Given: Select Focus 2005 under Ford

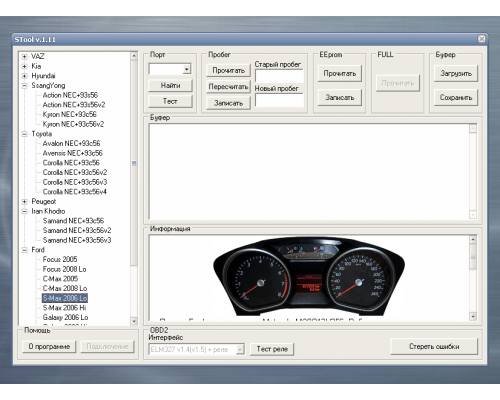Looking at the screenshot, I should (x=60, y=260).
